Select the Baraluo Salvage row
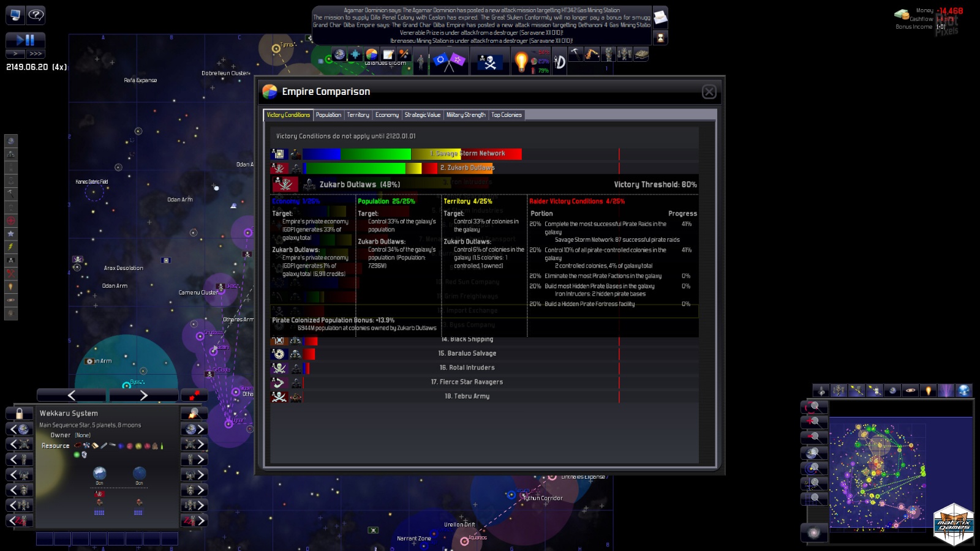The width and height of the screenshot is (980, 551). [467, 354]
